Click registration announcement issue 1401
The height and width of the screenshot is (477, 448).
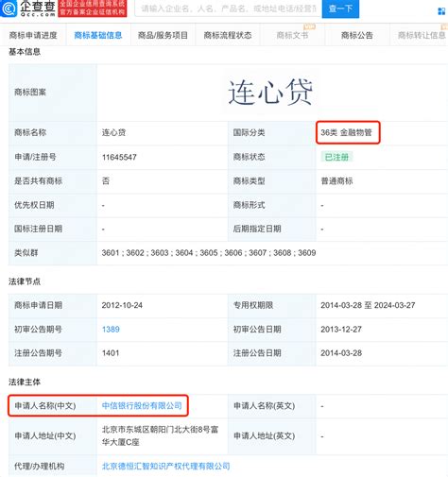coord(111,353)
